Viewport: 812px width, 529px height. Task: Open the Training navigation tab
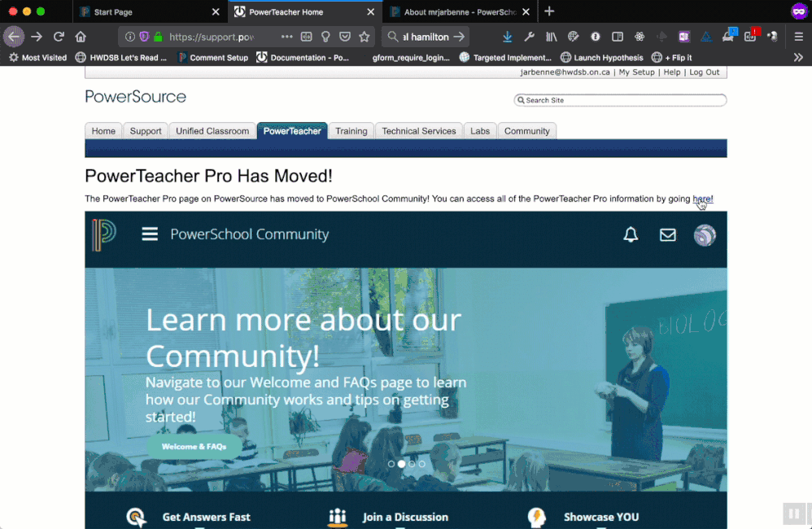pos(351,131)
